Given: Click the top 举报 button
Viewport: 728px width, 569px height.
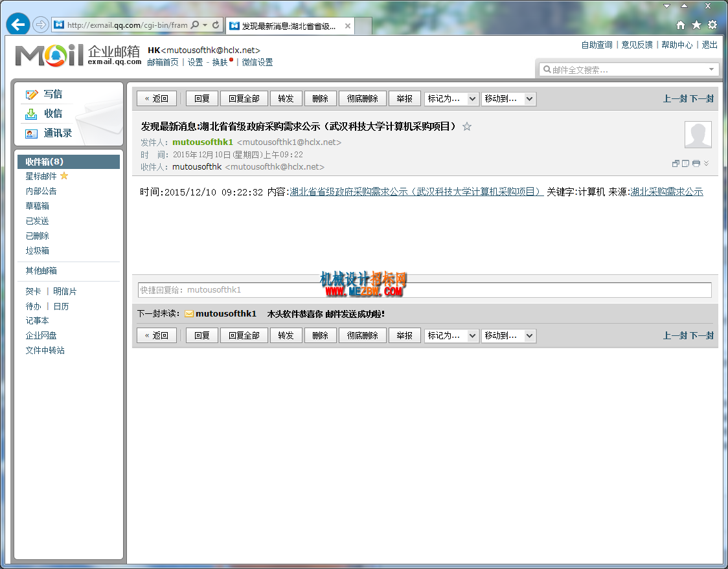Looking at the screenshot, I should pos(404,99).
